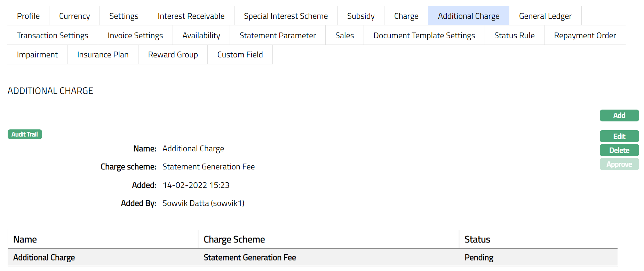
Task: Delete the Additional Charge record
Action: 619,150
